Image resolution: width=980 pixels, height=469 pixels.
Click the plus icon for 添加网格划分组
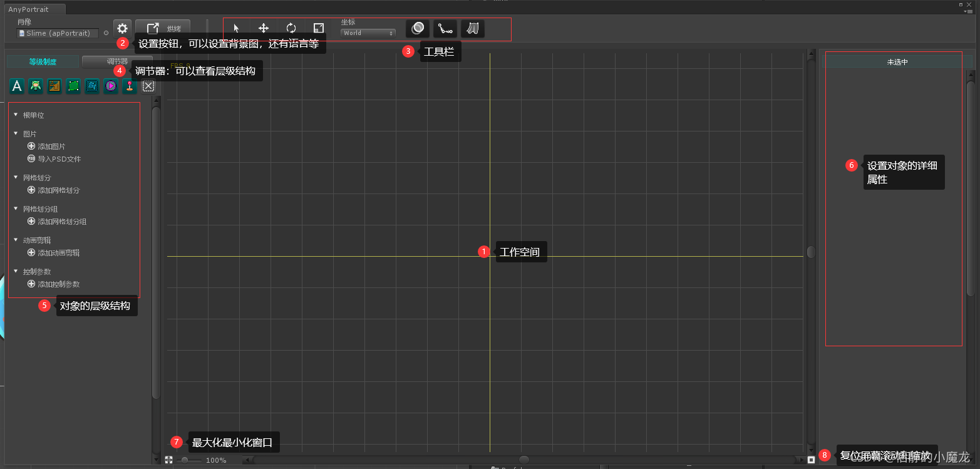point(31,221)
